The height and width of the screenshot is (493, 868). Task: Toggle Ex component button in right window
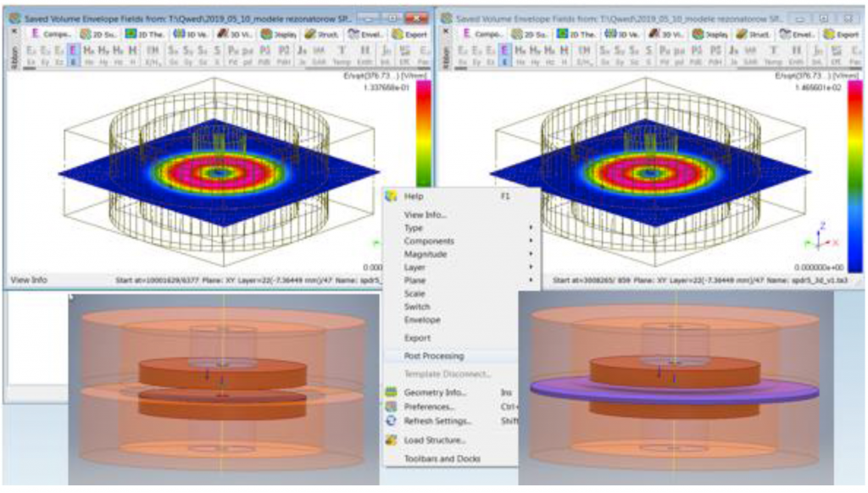click(x=463, y=55)
